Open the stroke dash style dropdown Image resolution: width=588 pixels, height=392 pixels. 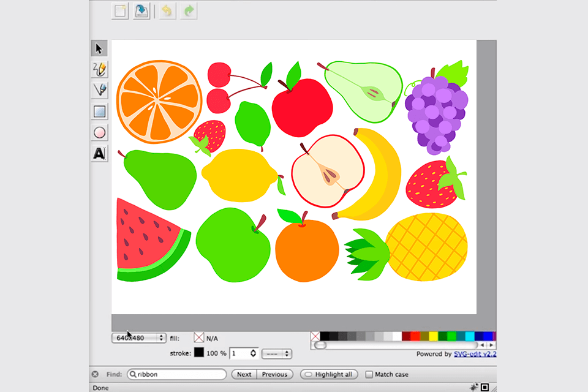tap(277, 354)
